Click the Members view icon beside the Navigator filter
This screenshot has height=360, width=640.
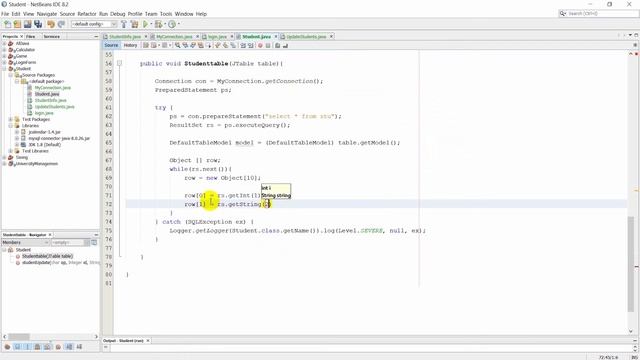point(94,242)
